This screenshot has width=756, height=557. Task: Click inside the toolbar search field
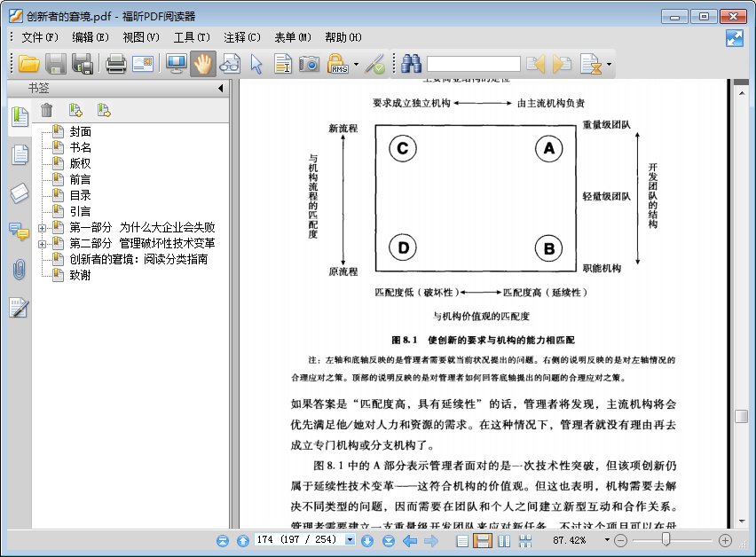474,64
